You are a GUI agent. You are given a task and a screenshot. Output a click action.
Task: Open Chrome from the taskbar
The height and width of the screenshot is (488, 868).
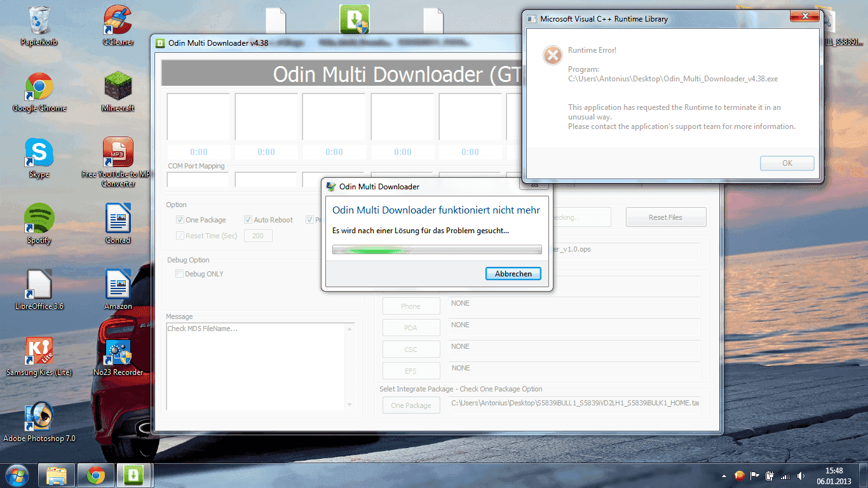coord(96,475)
